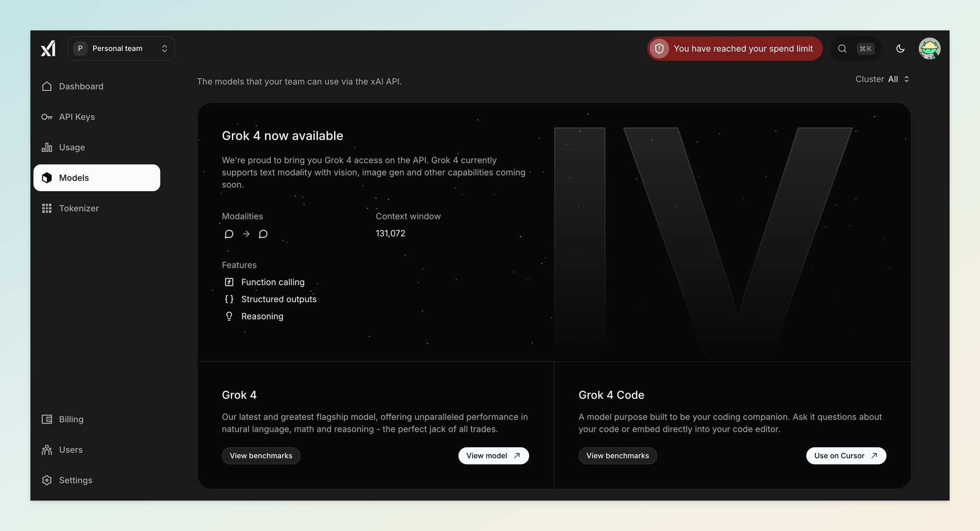Viewport: 980px width, 531px height.
Task: Expand the Personal team switcher
Action: pyautogui.click(x=121, y=48)
